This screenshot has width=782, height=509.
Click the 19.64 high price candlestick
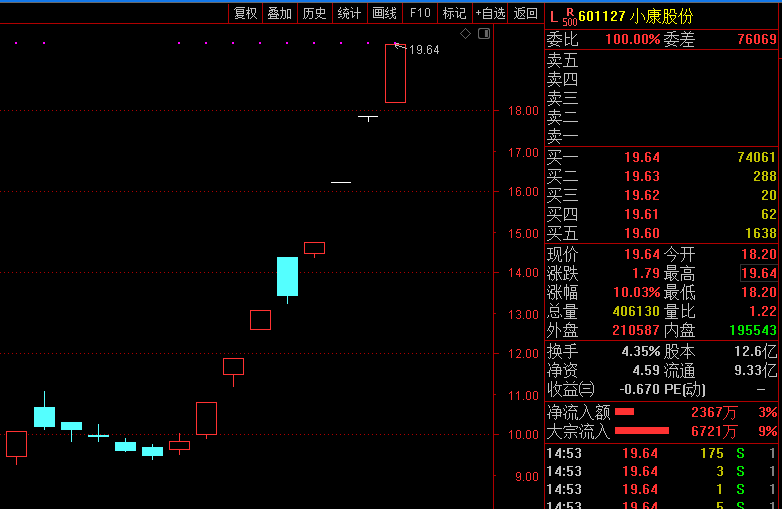[395, 73]
